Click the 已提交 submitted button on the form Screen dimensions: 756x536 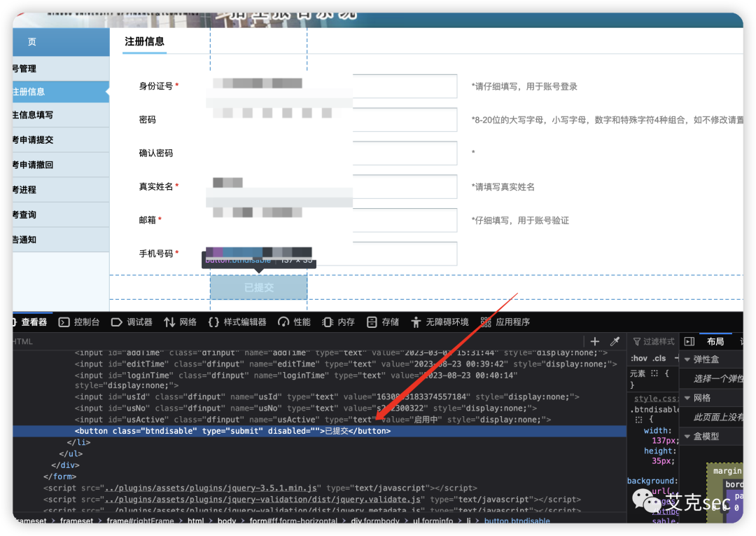pos(258,287)
